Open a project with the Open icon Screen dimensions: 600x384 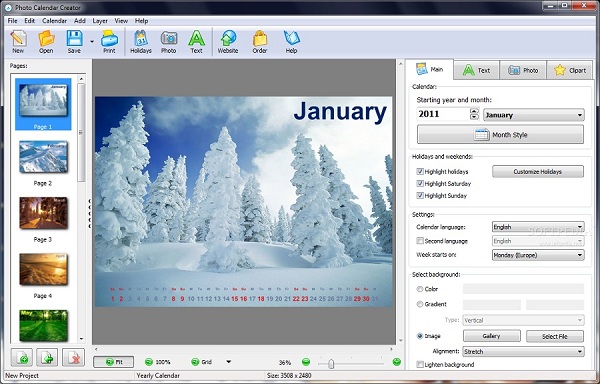pyautogui.click(x=46, y=42)
